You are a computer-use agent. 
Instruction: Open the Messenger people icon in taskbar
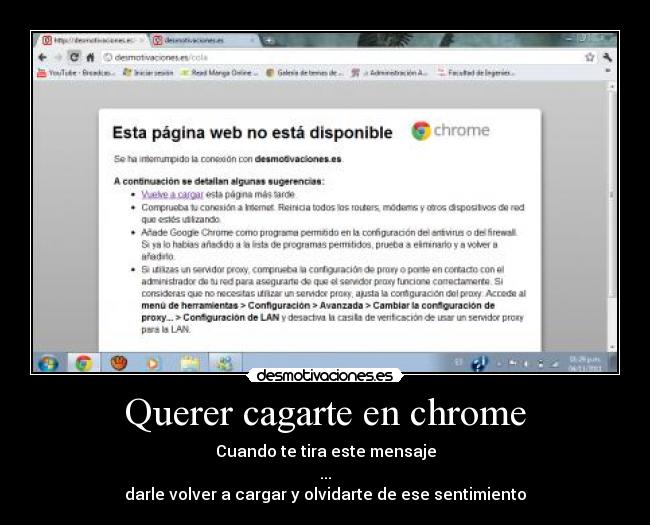(x=224, y=363)
